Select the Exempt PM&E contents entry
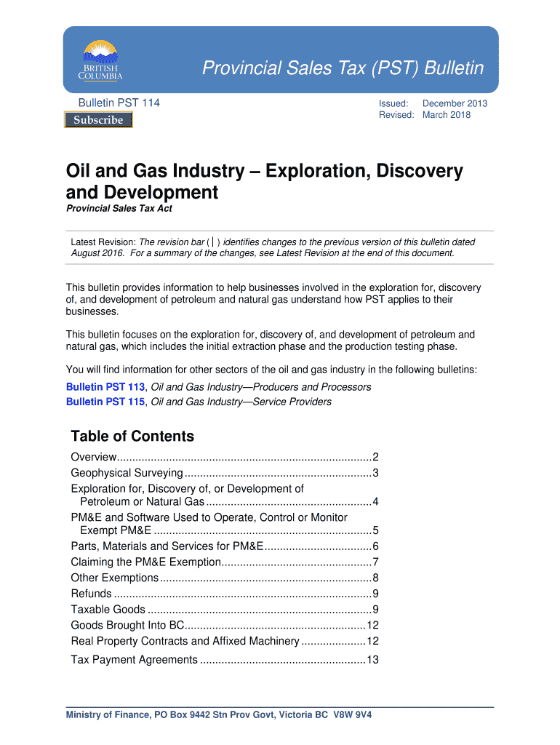The width and height of the screenshot is (560, 745). (116, 530)
